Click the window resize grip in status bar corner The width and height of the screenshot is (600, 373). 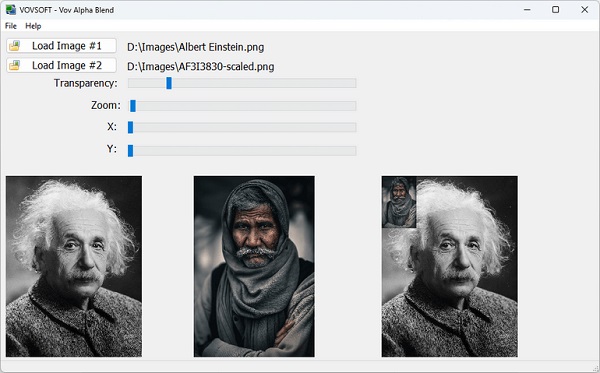pos(595,368)
